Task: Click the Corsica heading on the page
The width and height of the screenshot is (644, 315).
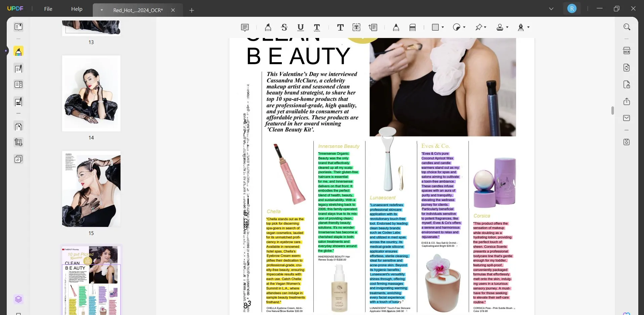Action: [482, 216]
